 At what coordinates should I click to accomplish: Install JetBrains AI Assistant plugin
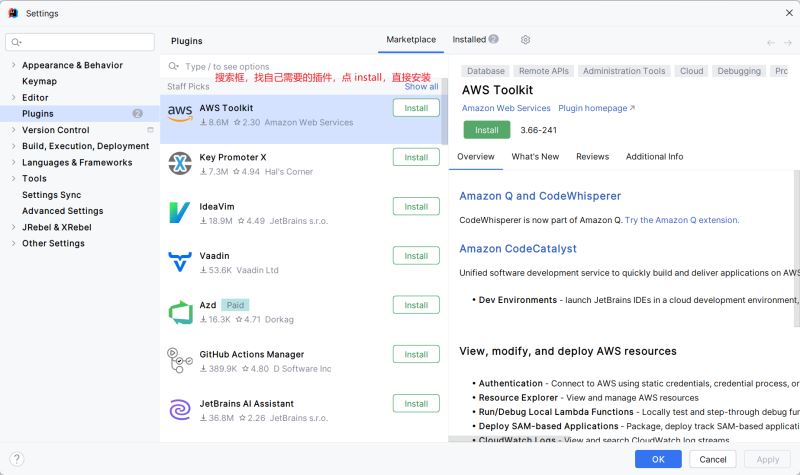[x=416, y=404]
